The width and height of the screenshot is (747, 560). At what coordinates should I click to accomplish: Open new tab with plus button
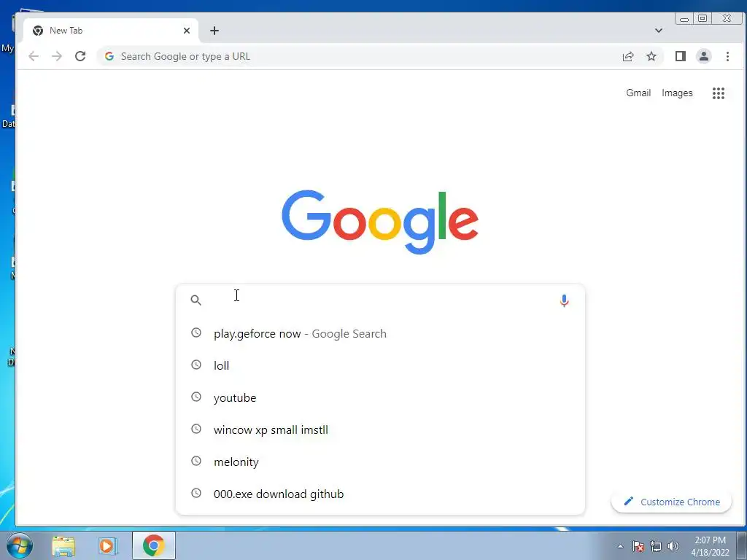click(214, 31)
